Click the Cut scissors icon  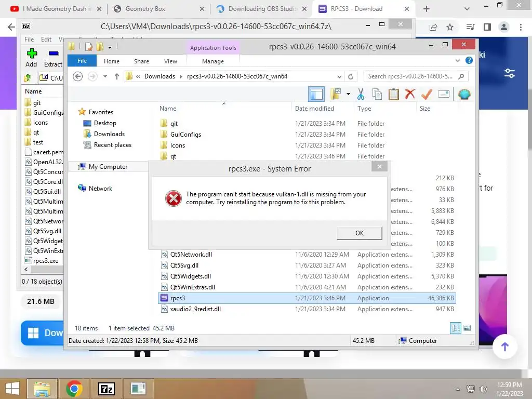coord(361,94)
